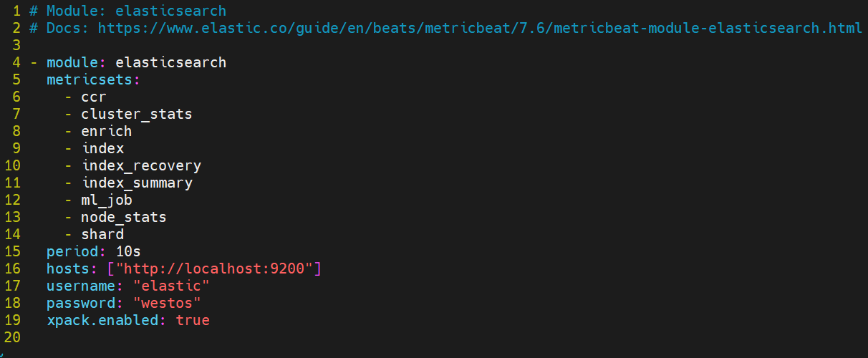Click the 'index' entry on line 9
Viewport: 868px width, 358px height.
102,148
